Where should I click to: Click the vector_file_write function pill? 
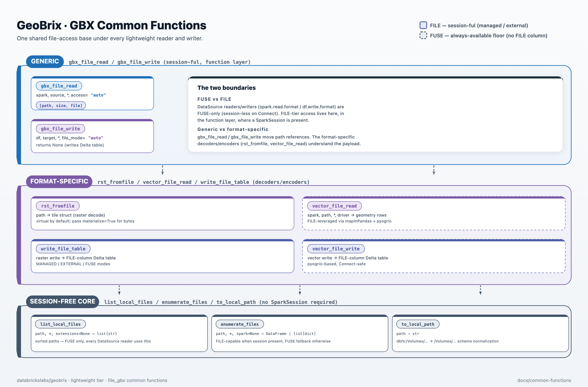(336, 248)
